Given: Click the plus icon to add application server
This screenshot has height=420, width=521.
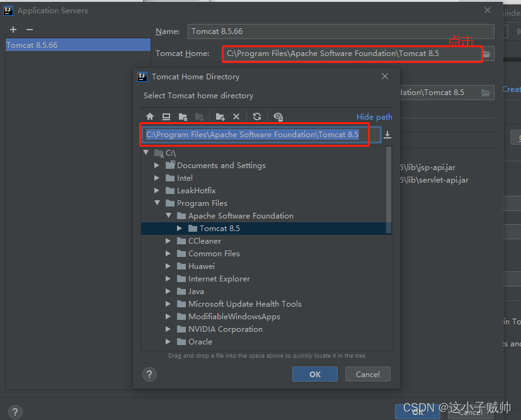Looking at the screenshot, I should pos(13,30).
